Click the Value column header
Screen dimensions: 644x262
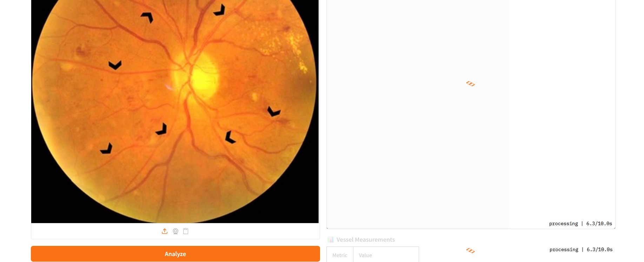point(365,255)
